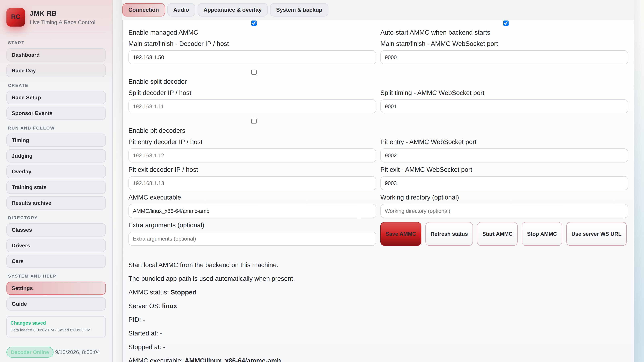Click Refresh status button
Viewport: 644px width, 362px height.
coord(449,234)
